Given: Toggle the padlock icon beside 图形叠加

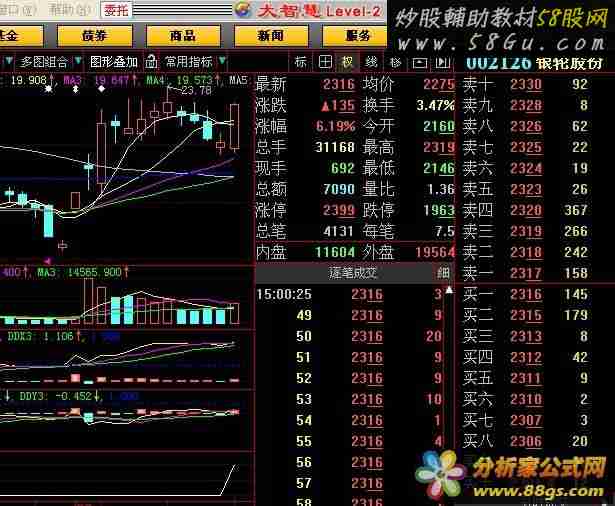Looking at the screenshot, I should [151, 61].
